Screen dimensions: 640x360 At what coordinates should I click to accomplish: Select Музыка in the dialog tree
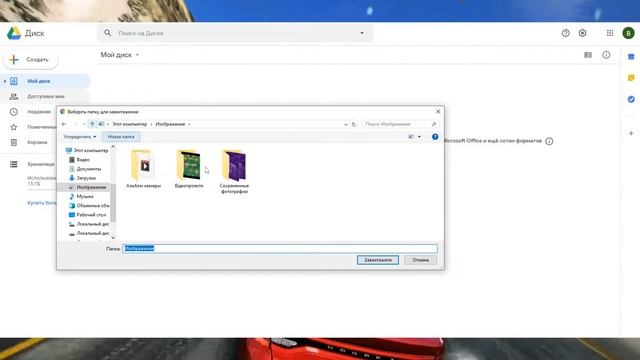pyautogui.click(x=81, y=196)
